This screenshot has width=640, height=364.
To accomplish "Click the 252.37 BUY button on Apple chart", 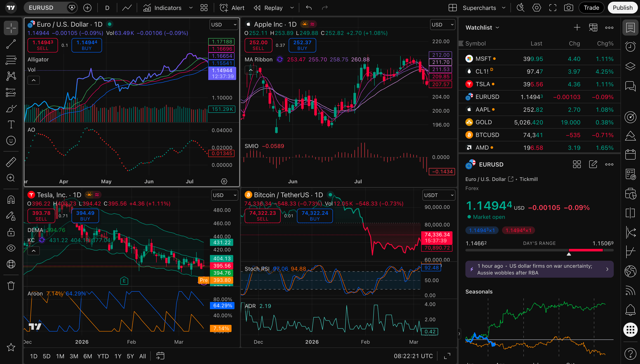I will [x=302, y=45].
